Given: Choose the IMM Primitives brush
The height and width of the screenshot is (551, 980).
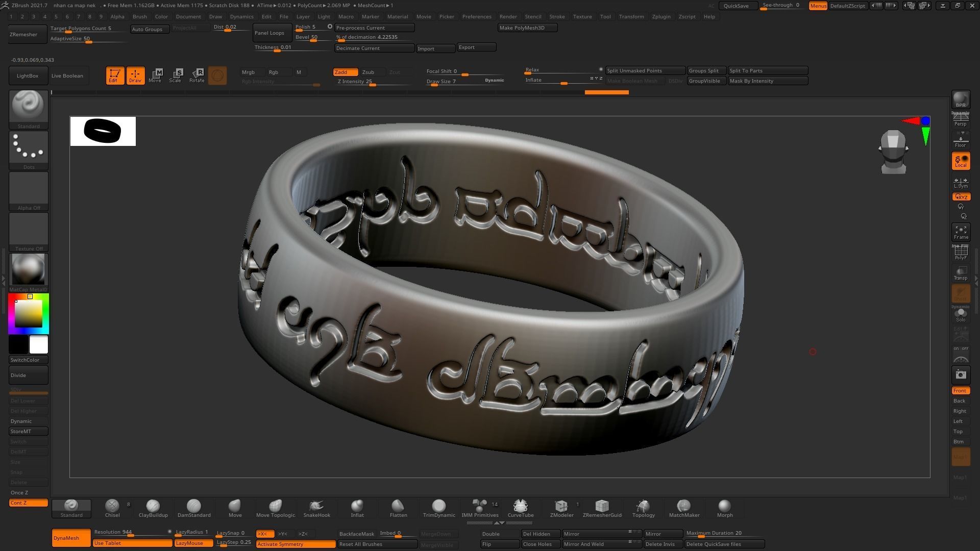Looking at the screenshot, I should click(x=480, y=508).
